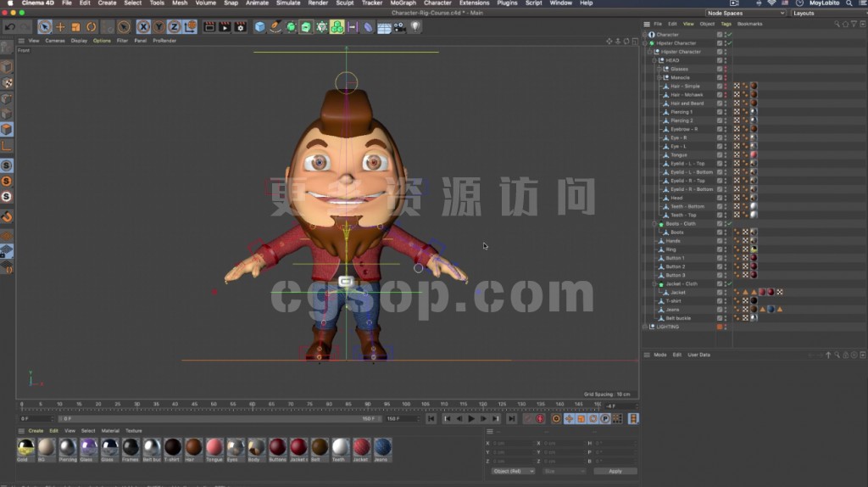
Task: Toggle Y-axis lock
Action: pyautogui.click(x=159, y=26)
